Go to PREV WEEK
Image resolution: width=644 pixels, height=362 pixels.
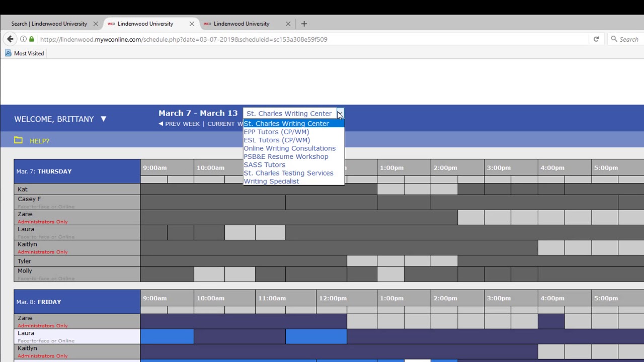pyautogui.click(x=179, y=124)
